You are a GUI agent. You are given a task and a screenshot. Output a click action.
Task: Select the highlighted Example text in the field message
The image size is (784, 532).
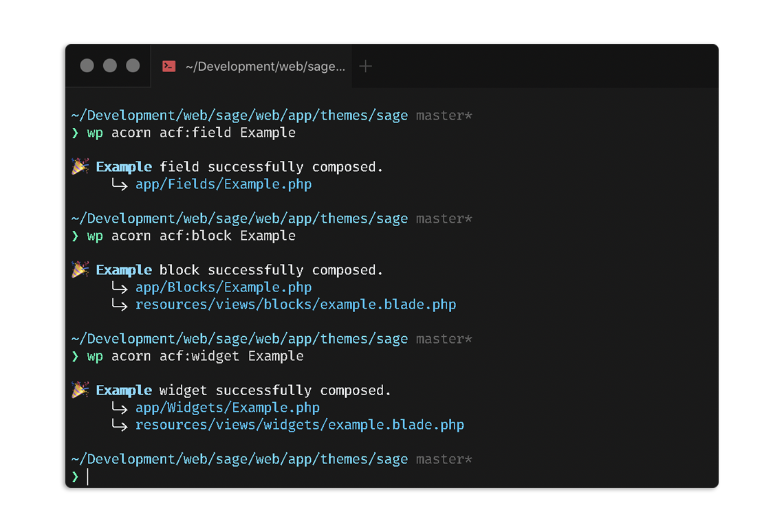pyautogui.click(x=124, y=166)
